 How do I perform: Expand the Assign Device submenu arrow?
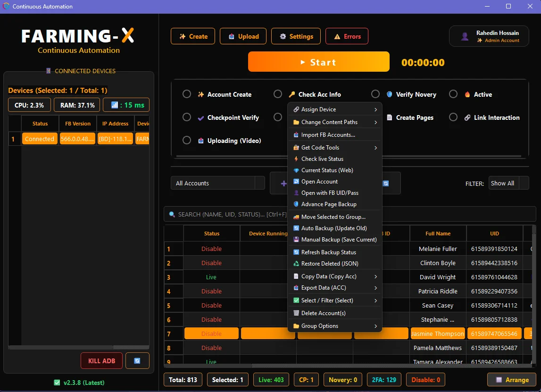pos(376,109)
